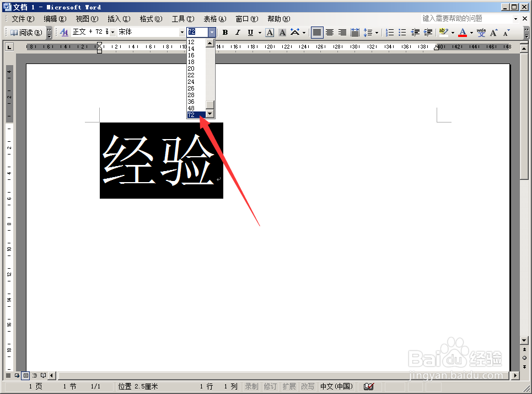Apply red font color button
This screenshot has width=532, height=394.
[463, 33]
